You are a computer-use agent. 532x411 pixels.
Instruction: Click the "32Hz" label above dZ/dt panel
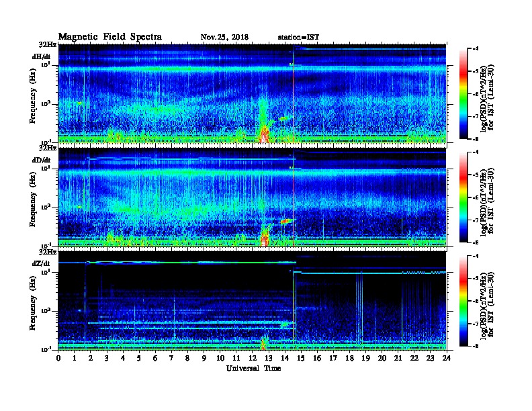(x=48, y=252)
